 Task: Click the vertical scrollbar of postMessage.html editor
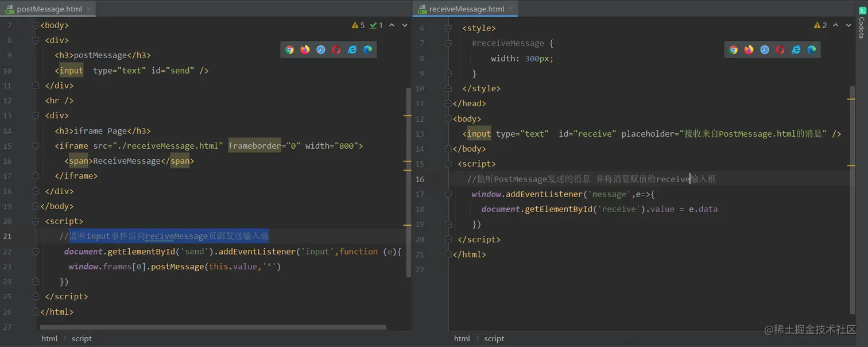(408, 182)
